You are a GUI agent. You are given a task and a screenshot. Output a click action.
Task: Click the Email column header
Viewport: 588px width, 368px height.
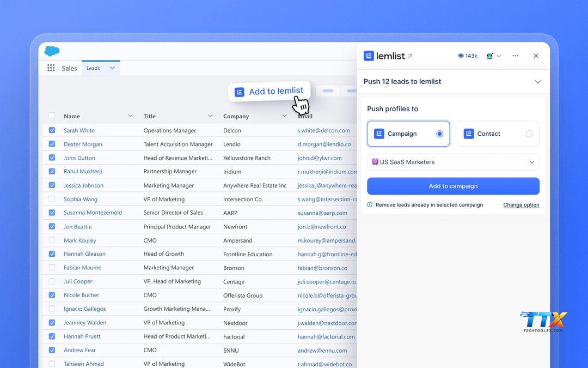tap(305, 116)
